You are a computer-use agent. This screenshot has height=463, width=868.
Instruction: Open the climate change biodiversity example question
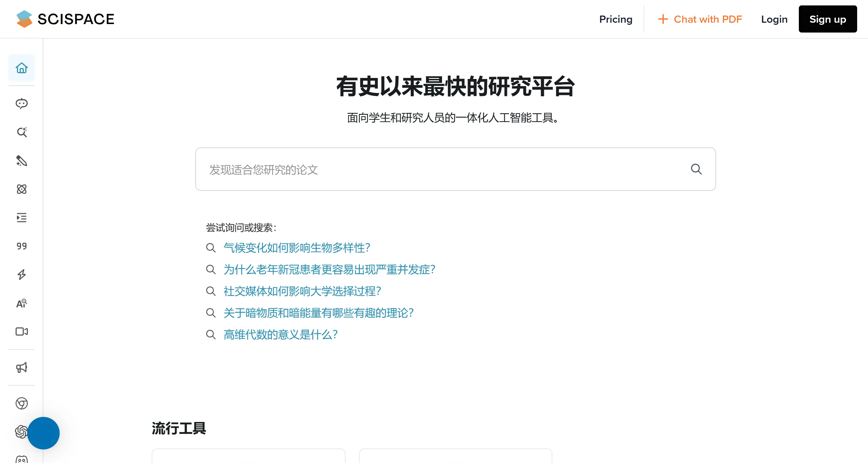coord(297,248)
